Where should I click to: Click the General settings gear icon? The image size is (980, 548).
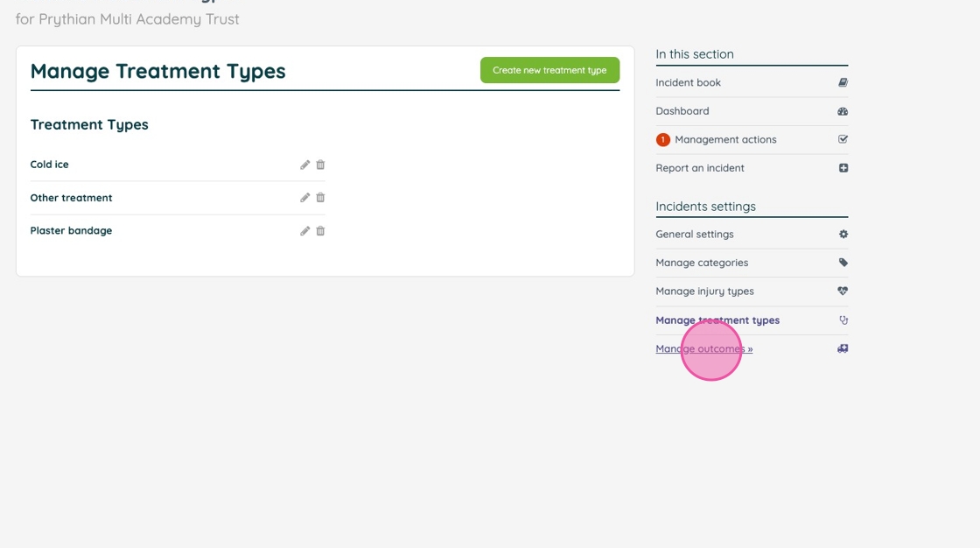(x=843, y=235)
